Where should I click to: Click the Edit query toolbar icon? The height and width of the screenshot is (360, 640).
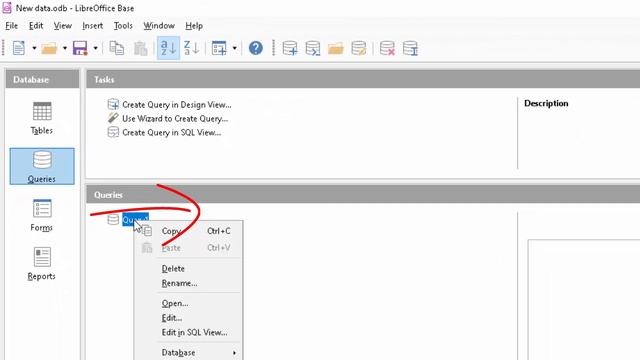click(359, 48)
